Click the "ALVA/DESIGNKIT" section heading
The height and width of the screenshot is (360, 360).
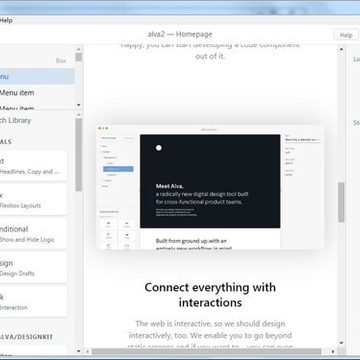click(x=27, y=337)
